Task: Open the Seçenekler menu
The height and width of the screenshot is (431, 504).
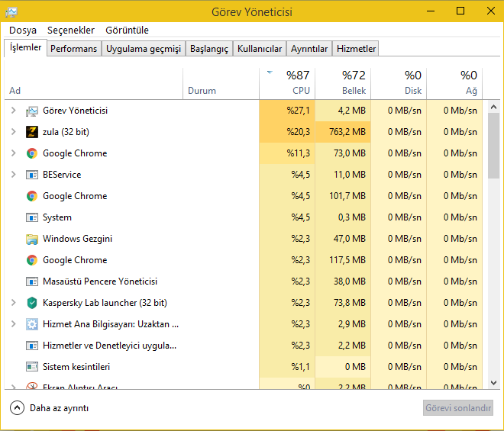Action: coord(71,31)
